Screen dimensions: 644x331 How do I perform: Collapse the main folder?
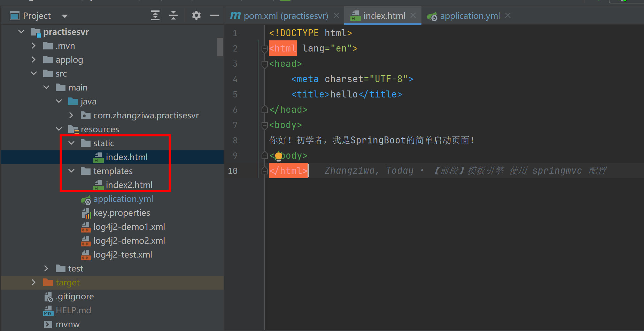click(x=46, y=87)
